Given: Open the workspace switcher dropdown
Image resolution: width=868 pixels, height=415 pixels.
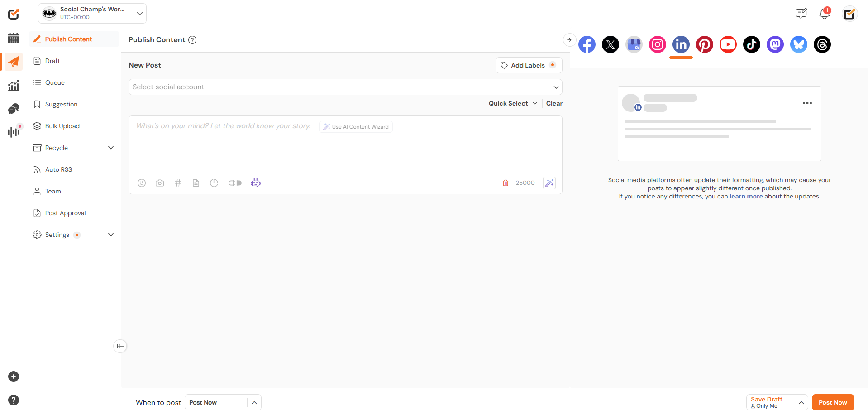Looking at the screenshot, I should click(92, 14).
